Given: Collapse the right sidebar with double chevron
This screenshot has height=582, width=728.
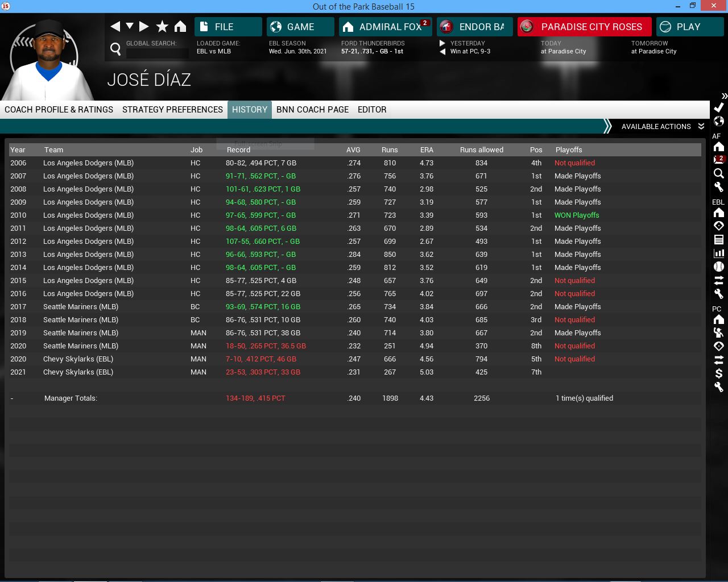Looking at the screenshot, I should click(723, 96).
